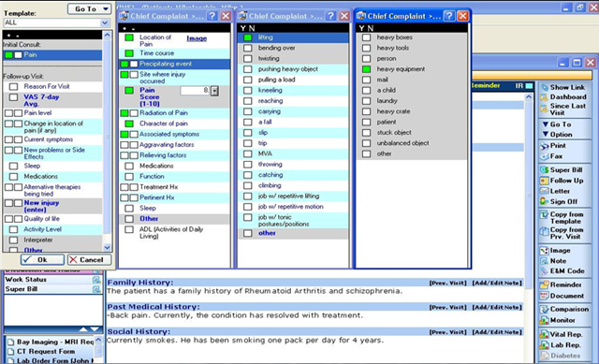This screenshot has height=364, width=599.
Task: Check the 'MVA' checkbox
Action: (x=248, y=153)
